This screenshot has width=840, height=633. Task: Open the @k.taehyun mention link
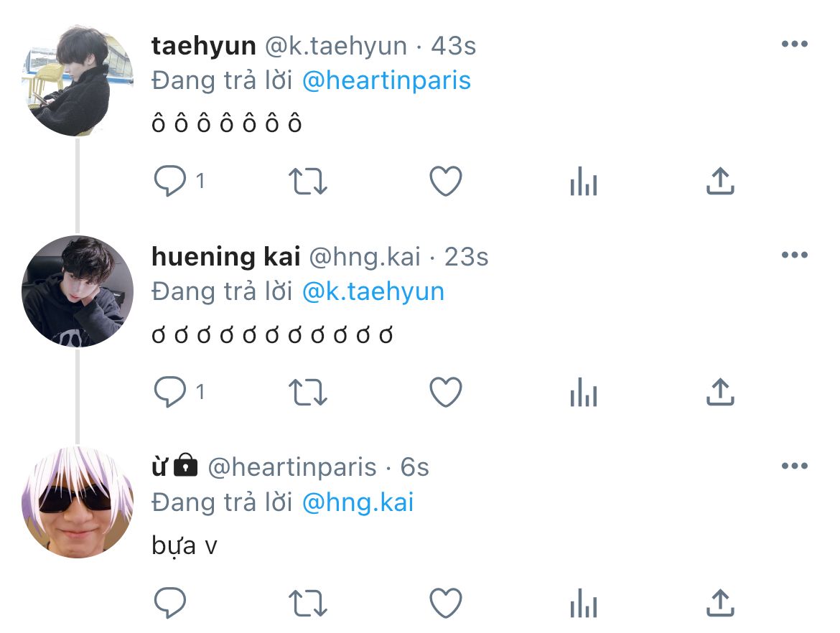point(373,291)
